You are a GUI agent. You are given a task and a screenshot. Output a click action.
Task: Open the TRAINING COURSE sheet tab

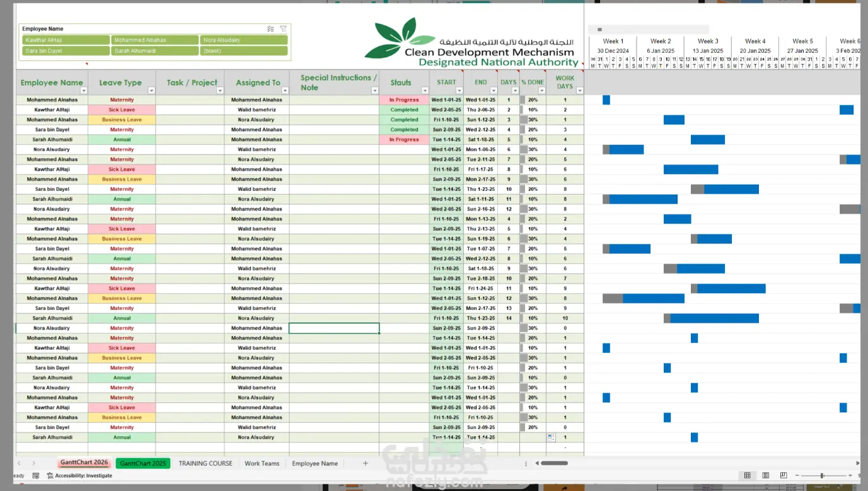205,463
